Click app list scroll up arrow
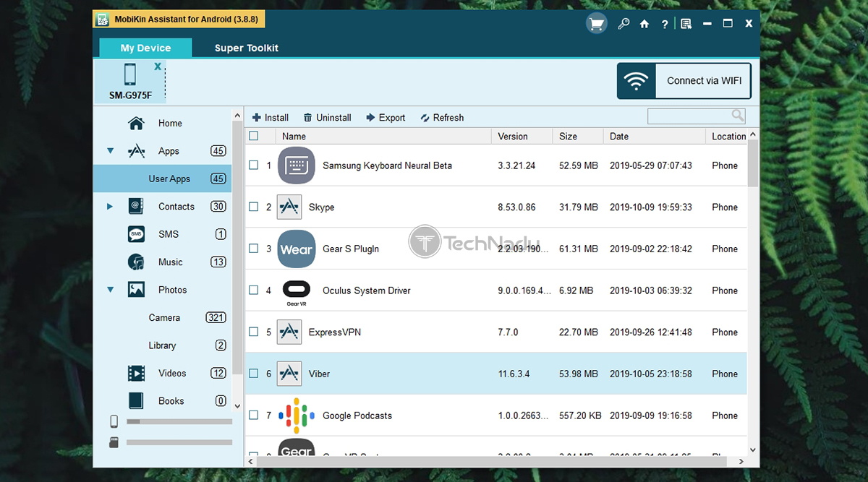 click(x=753, y=134)
